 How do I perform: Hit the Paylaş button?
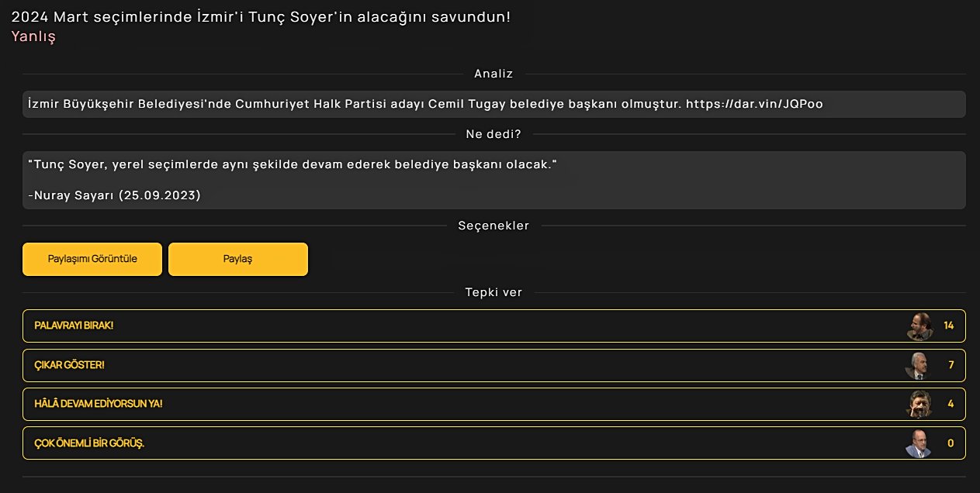(237, 259)
